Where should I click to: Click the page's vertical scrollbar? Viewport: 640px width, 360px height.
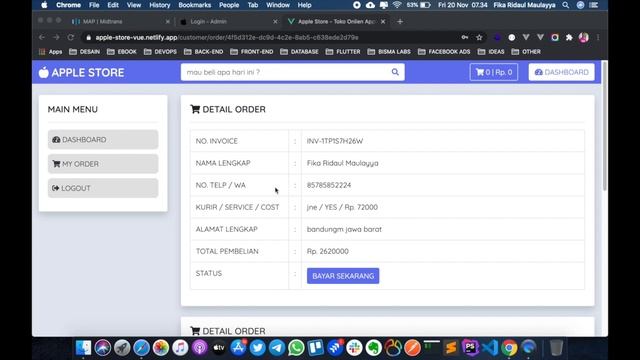pyautogui.click(x=604, y=127)
